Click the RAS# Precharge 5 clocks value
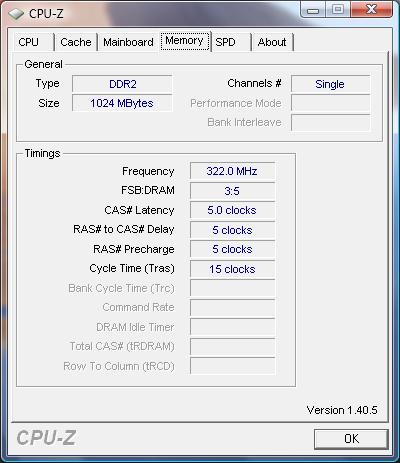 point(232,249)
